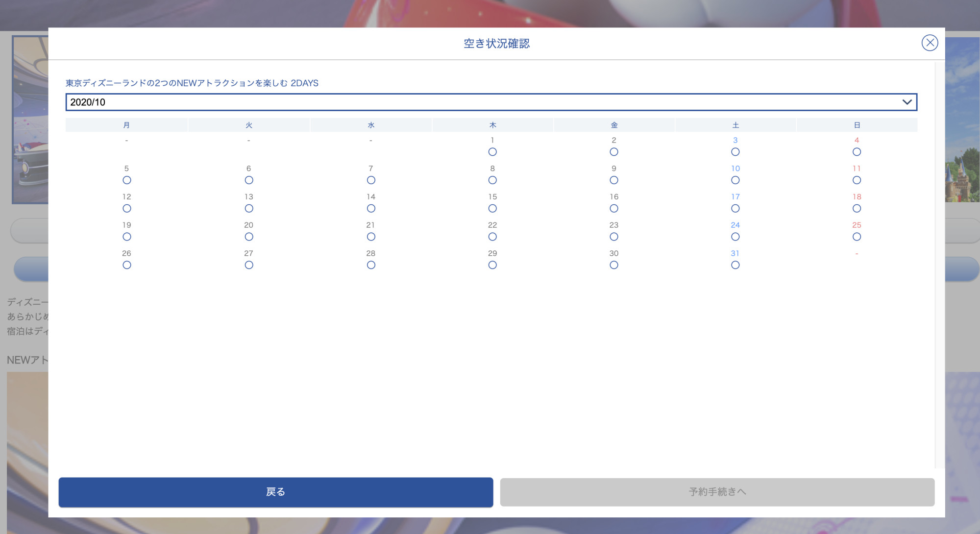980x534 pixels.
Task: Choose the circle under Saturday 10
Action: coord(735,180)
